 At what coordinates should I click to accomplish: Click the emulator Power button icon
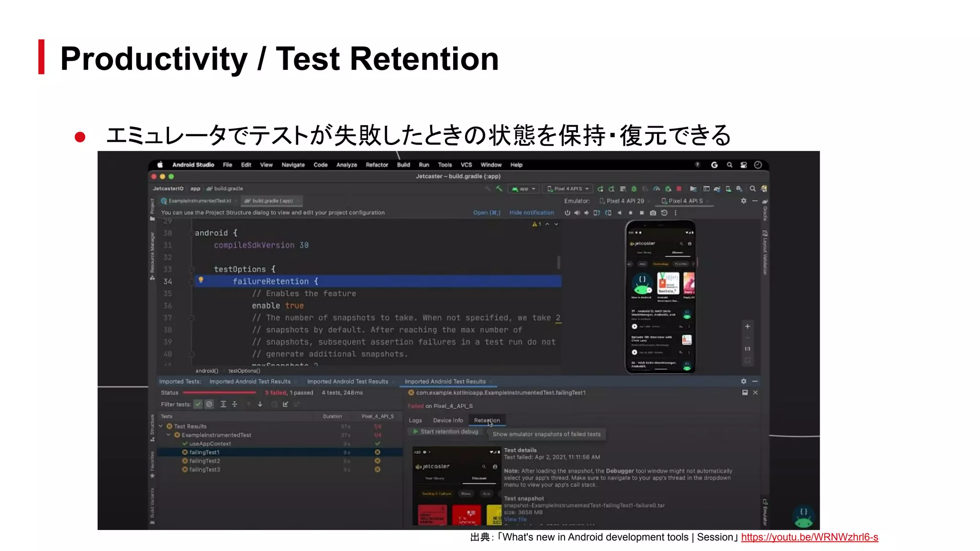click(x=567, y=213)
